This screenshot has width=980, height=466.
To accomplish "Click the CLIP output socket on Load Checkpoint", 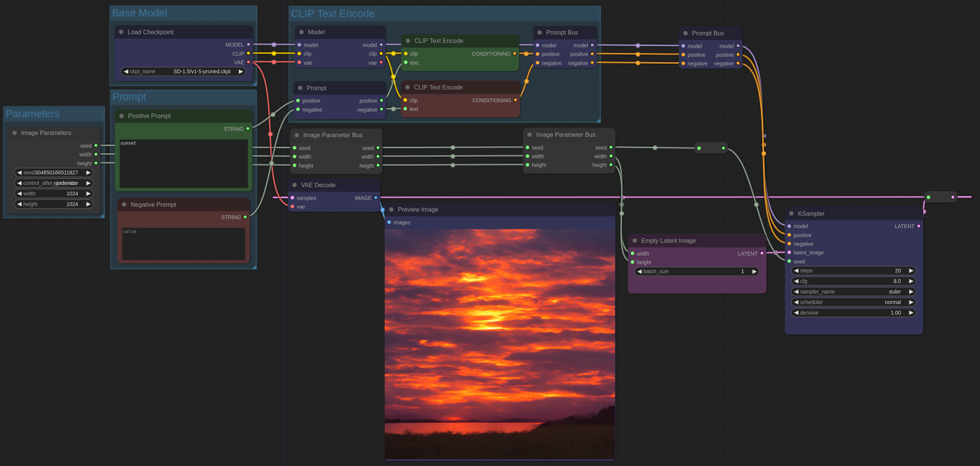I will pos(249,53).
